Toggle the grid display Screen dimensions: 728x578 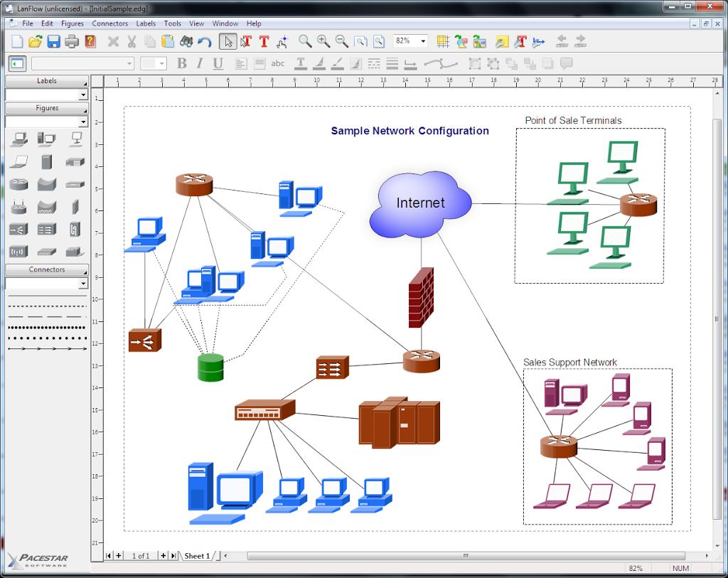(x=442, y=42)
